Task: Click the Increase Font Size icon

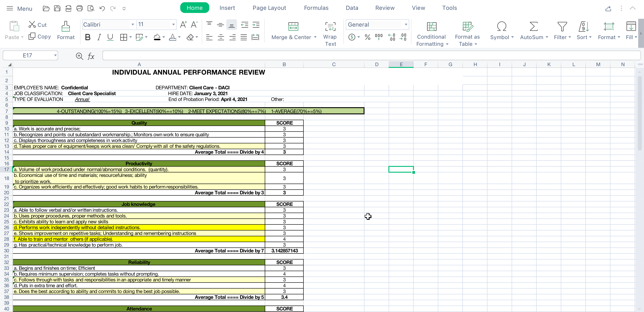Action: tap(183, 25)
